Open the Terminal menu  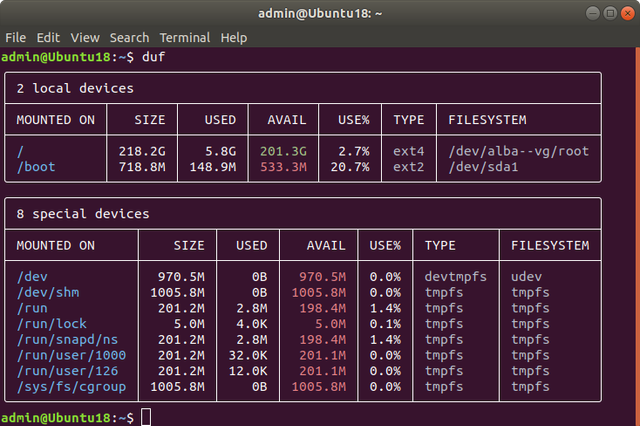click(186, 37)
